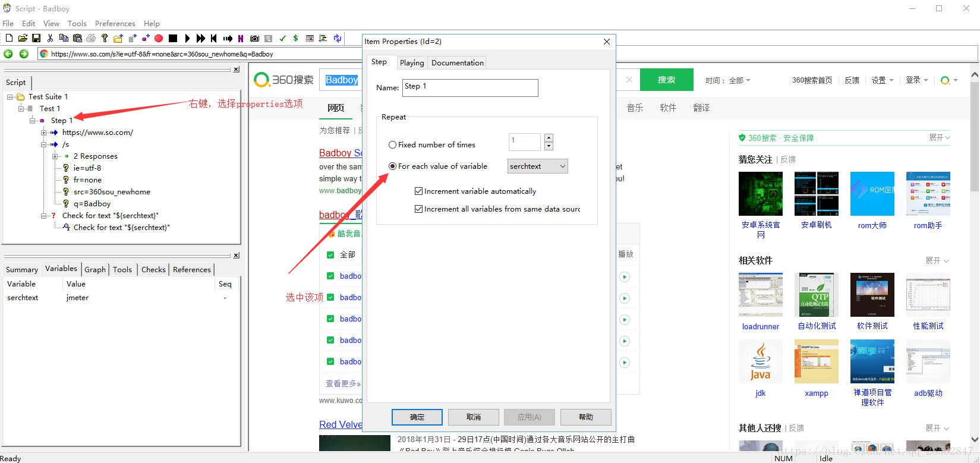This screenshot has height=463, width=980.
Task: Create a new script with New icon
Action: click(9, 38)
